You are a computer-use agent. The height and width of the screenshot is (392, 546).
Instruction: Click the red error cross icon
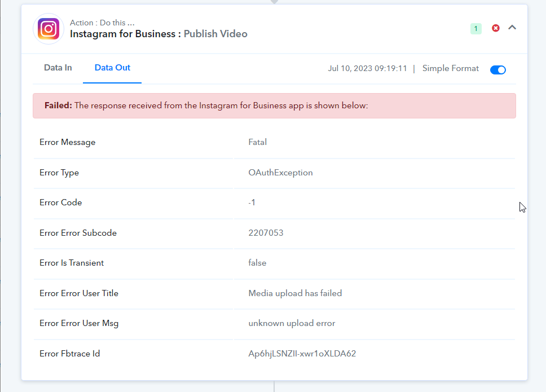[x=495, y=28]
